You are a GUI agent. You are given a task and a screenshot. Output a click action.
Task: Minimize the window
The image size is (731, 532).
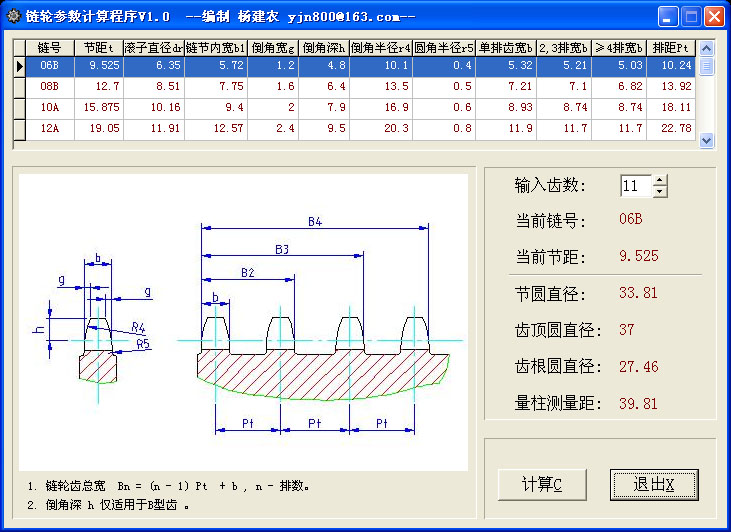(x=668, y=17)
